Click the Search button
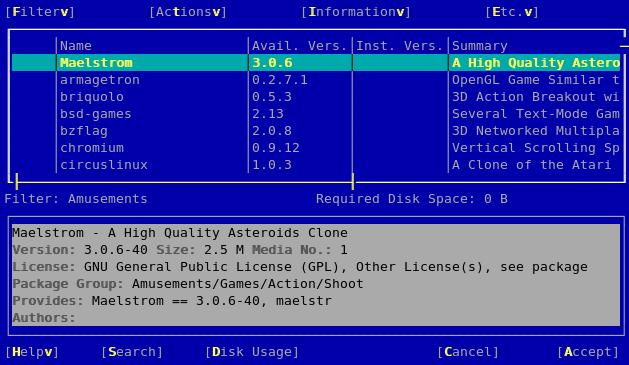 [x=132, y=352]
